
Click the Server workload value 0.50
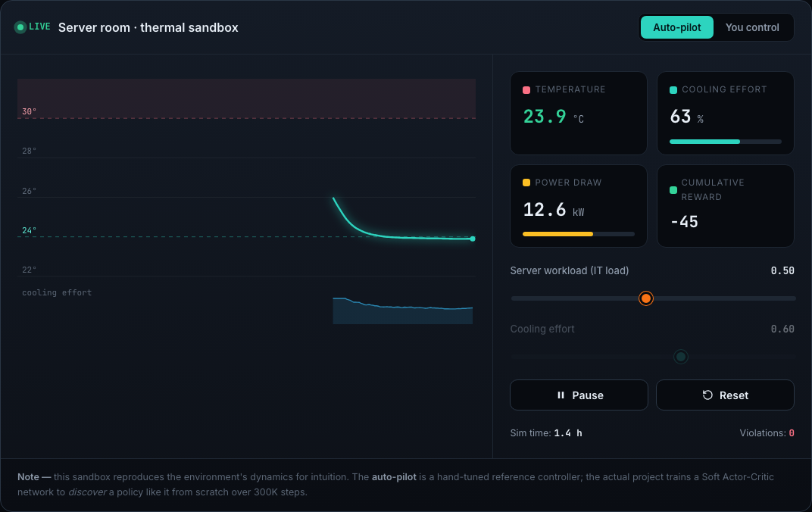tap(782, 270)
